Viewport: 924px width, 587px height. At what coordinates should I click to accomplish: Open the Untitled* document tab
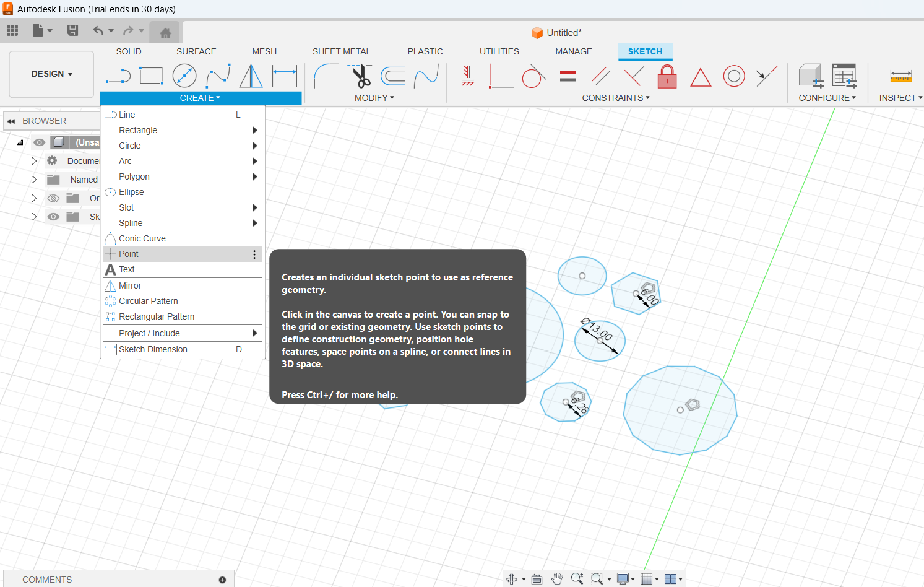pyautogui.click(x=556, y=33)
